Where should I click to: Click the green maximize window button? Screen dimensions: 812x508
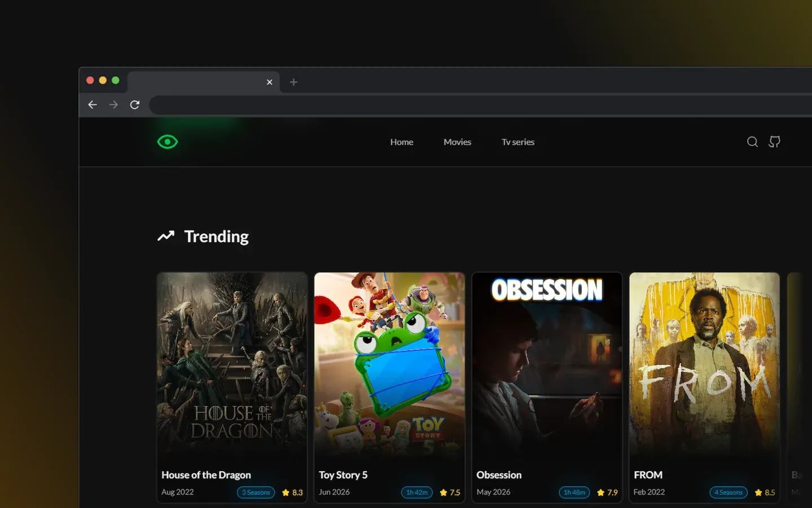pyautogui.click(x=116, y=80)
